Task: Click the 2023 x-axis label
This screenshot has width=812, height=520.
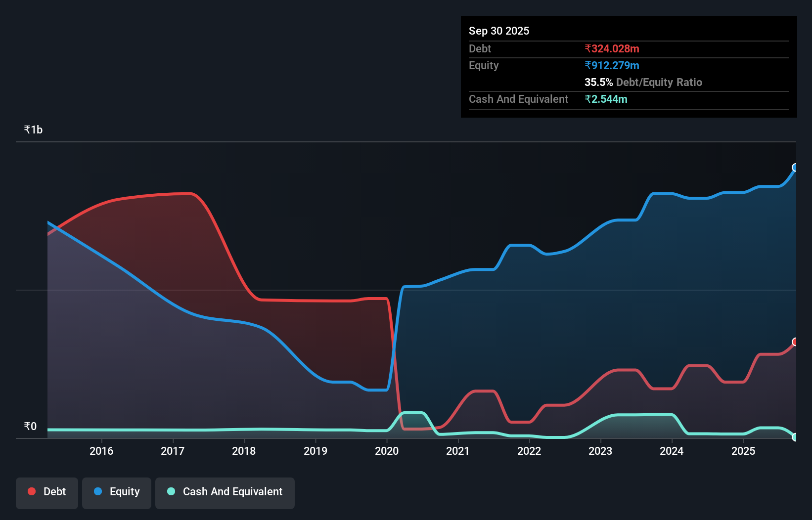Action: click(x=600, y=451)
